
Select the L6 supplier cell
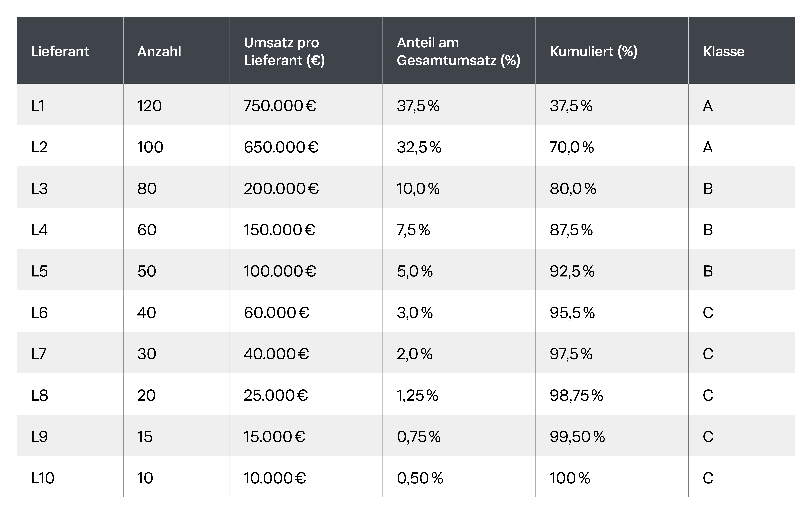coord(39,313)
